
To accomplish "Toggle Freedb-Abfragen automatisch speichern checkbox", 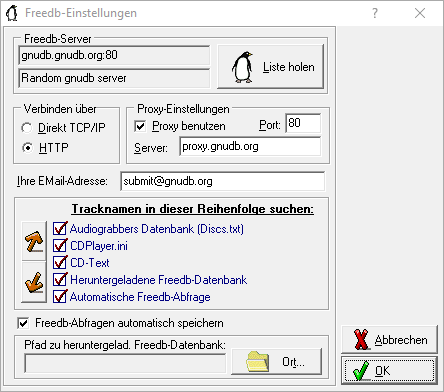I will (23, 323).
